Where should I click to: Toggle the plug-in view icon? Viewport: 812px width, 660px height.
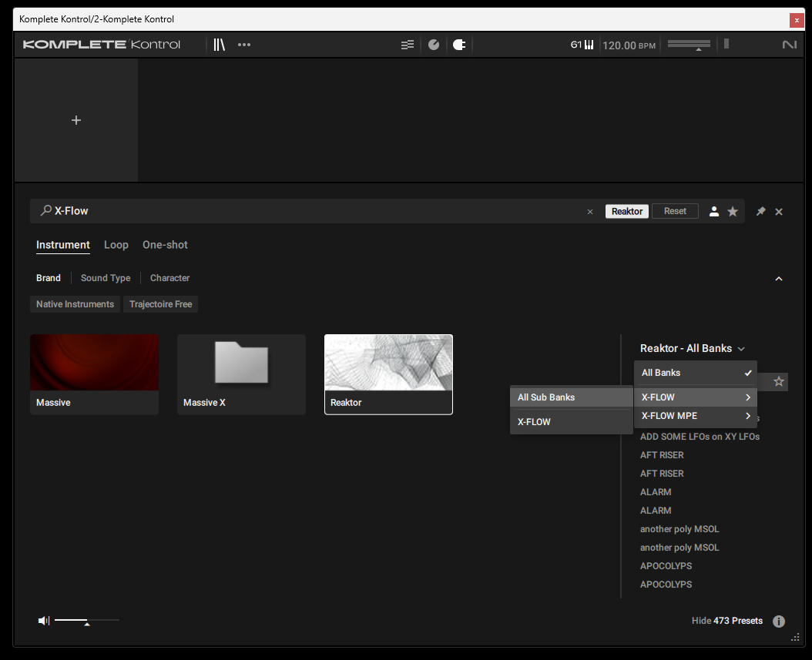[459, 45]
